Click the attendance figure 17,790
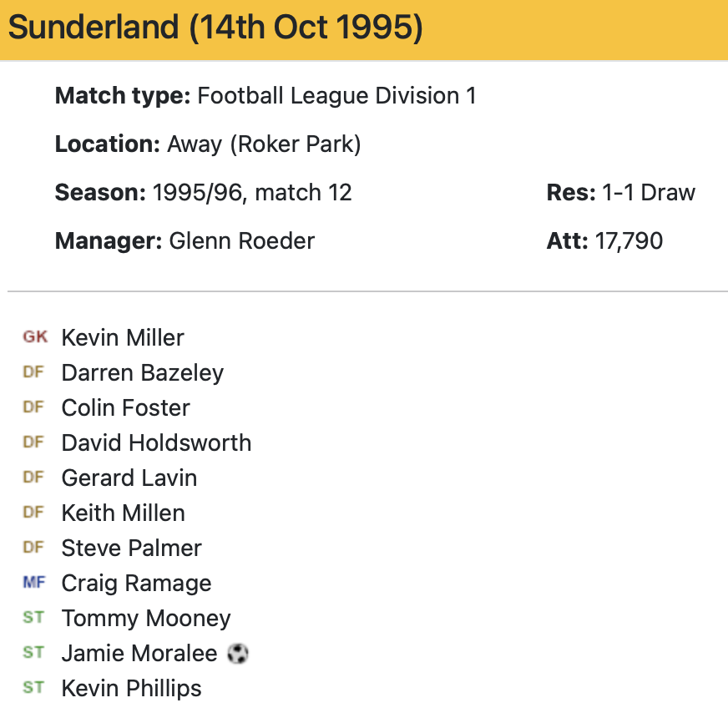Image resolution: width=728 pixels, height=723 pixels. coord(629,241)
